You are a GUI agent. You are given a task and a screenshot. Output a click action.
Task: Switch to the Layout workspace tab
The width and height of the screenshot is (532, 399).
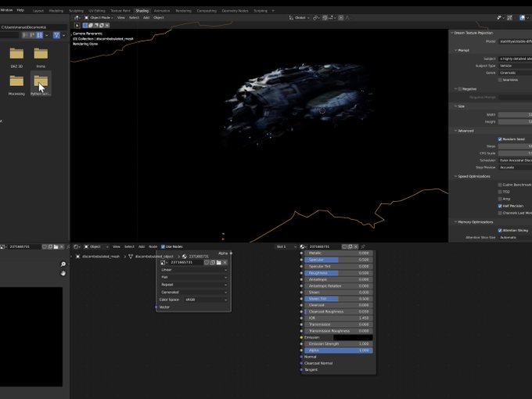(x=38, y=11)
